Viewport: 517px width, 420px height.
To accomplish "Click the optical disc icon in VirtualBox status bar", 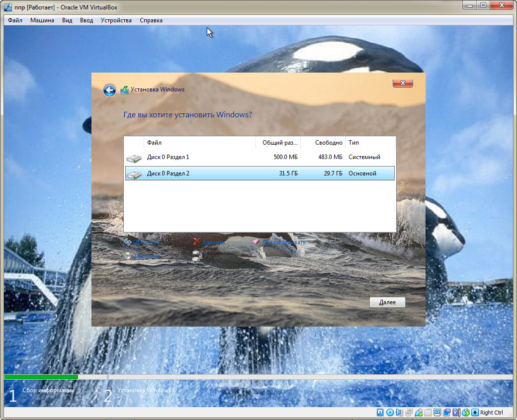I will (390, 413).
